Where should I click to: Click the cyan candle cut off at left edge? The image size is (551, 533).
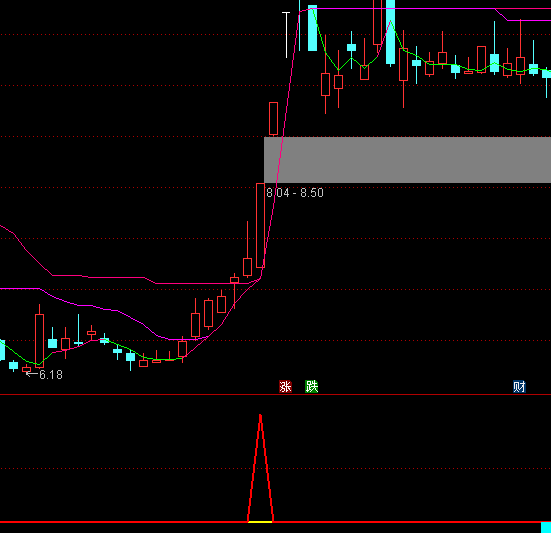click(x=2, y=350)
